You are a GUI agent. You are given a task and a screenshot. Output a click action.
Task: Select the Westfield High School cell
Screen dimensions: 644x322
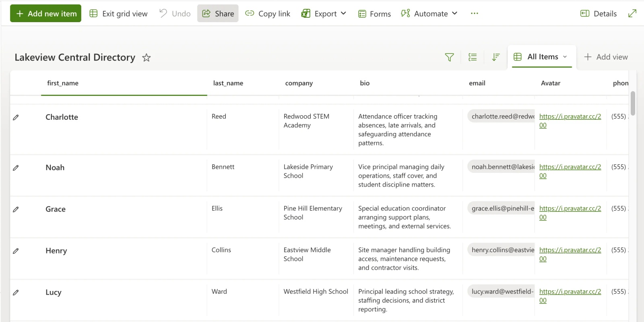click(316, 300)
